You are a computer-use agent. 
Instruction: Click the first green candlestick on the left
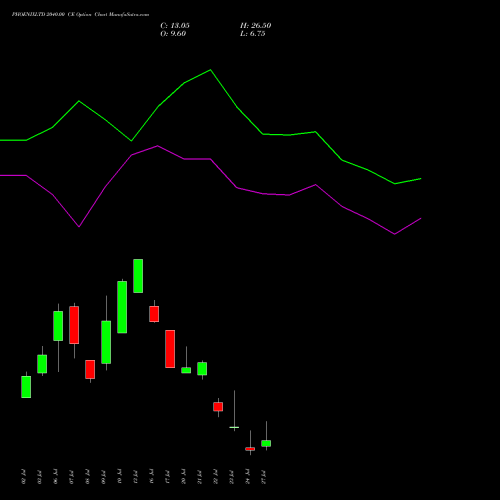[x=26, y=387]
